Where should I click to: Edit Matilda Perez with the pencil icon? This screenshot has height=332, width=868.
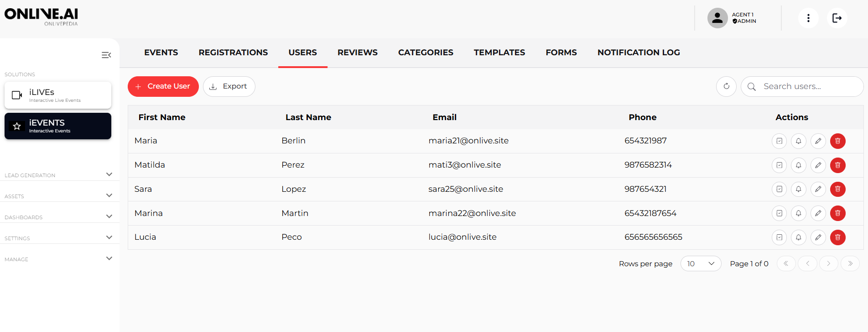(818, 165)
